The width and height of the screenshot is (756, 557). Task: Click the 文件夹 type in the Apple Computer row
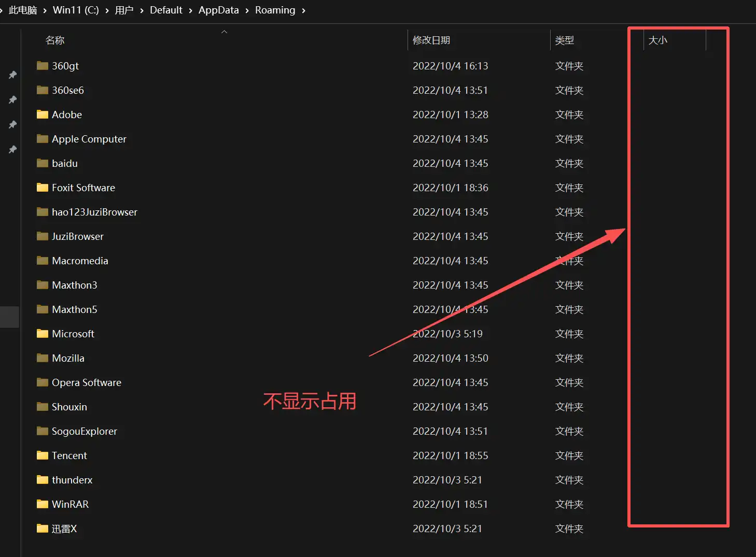569,139
